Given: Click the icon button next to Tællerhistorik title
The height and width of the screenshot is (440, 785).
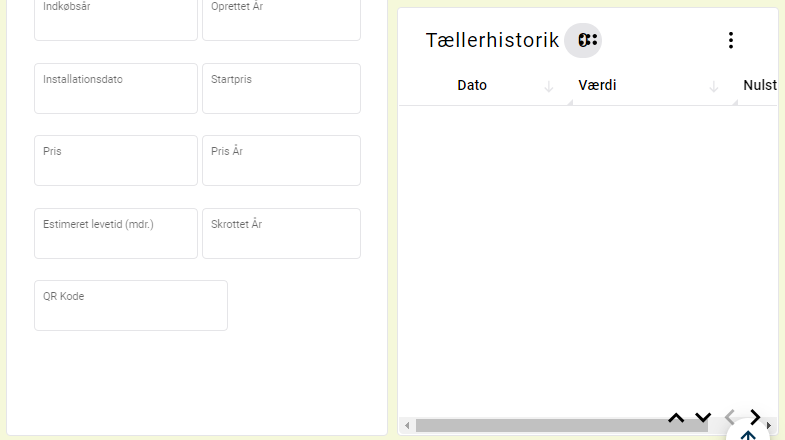Looking at the screenshot, I should 583,41.
